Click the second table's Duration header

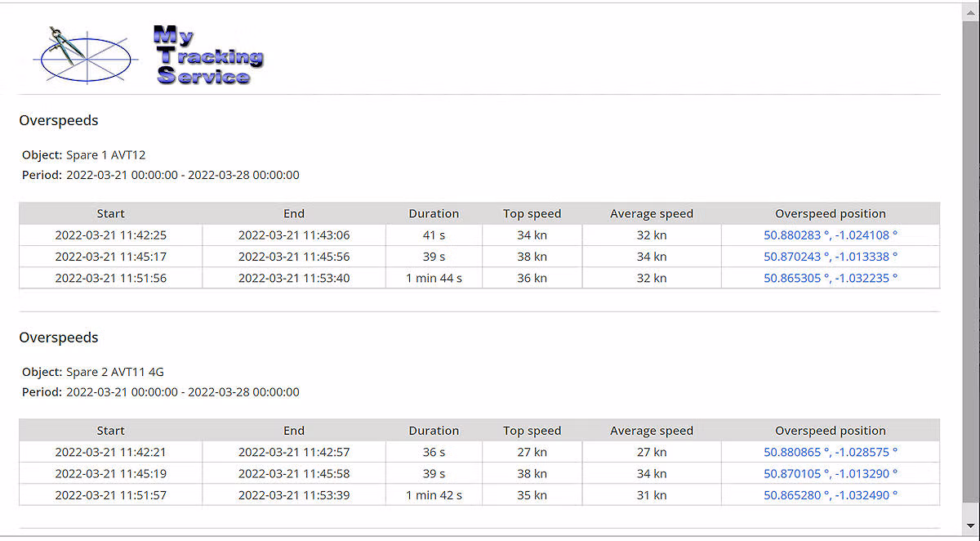434,431
